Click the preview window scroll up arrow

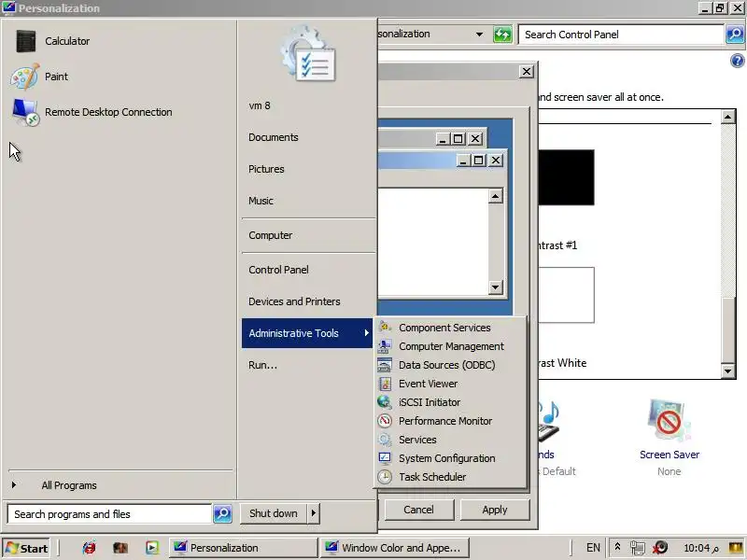click(x=496, y=196)
